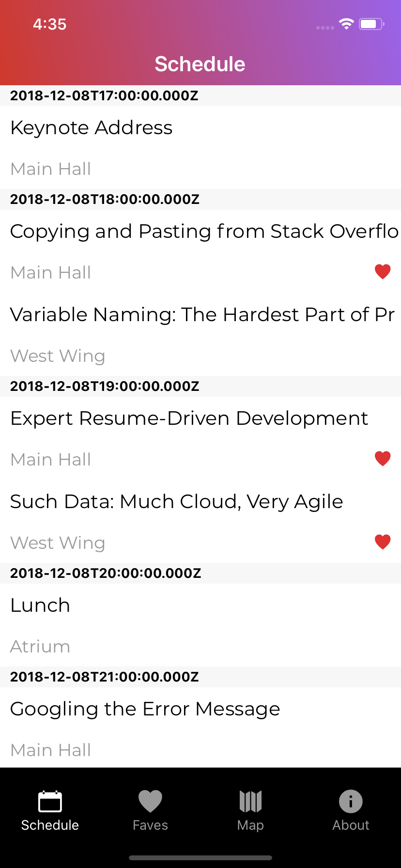401x868 pixels.
Task: Open the Map tab icon
Action: [x=250, y=801]
